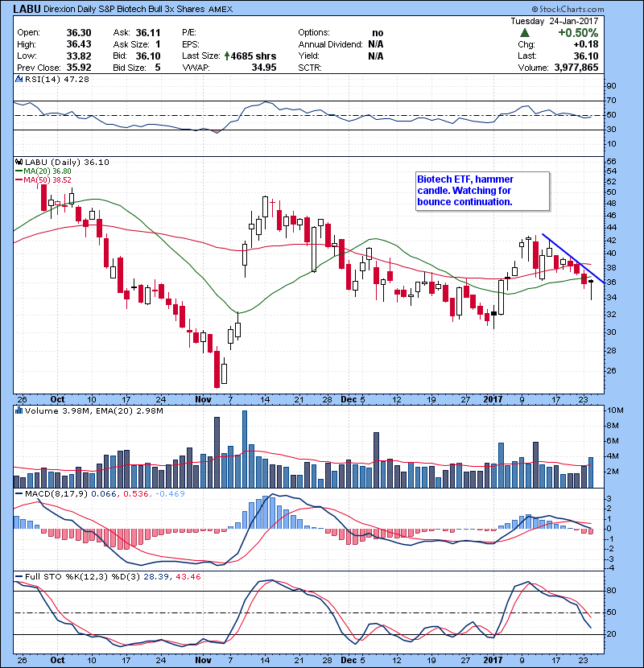Select the LABU ticker symbol in the title
The width and height of the screenshot is (644, 668).
coord(27,9)
